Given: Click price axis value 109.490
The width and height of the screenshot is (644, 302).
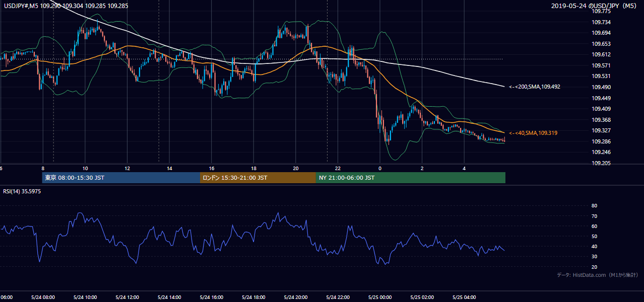Looking at the screenshot, I should [601, 87].
